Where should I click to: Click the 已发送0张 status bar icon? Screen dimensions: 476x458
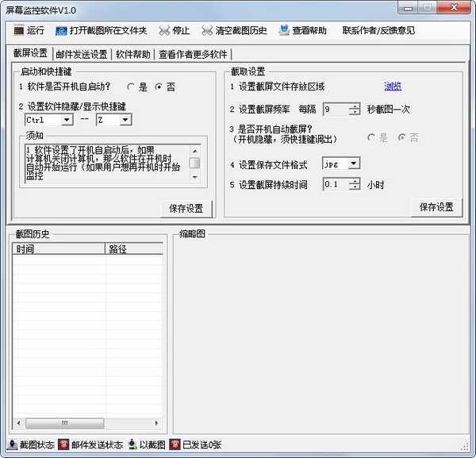(175, 445)
